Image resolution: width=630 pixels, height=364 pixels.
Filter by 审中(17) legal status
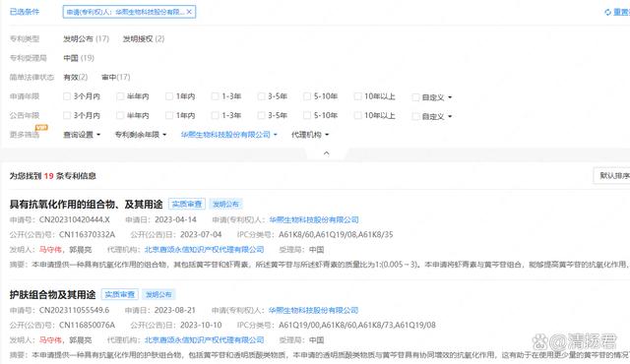tap(116, 77)
